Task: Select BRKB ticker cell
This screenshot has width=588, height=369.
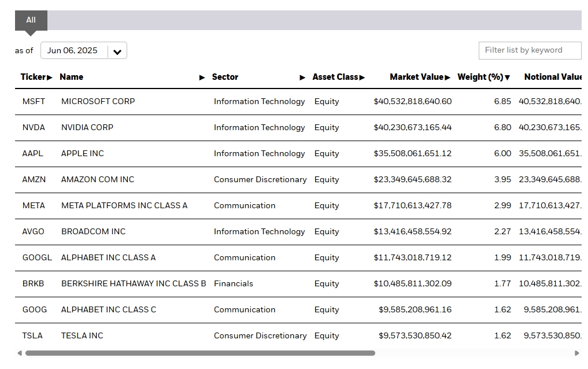Action: (x=34, y=283)
